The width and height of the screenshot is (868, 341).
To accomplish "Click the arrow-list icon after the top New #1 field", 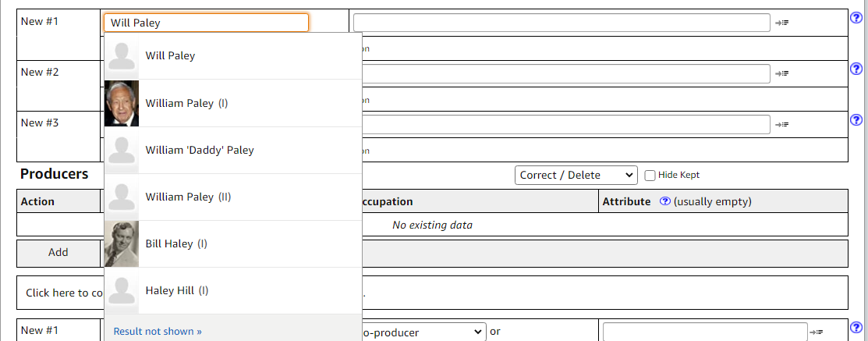I will [x=782, y=23].
